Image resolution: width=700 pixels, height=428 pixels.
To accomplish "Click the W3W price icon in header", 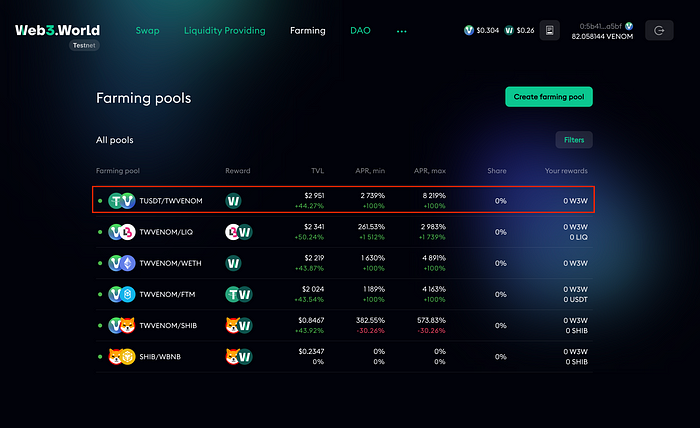I will point(509,30).
